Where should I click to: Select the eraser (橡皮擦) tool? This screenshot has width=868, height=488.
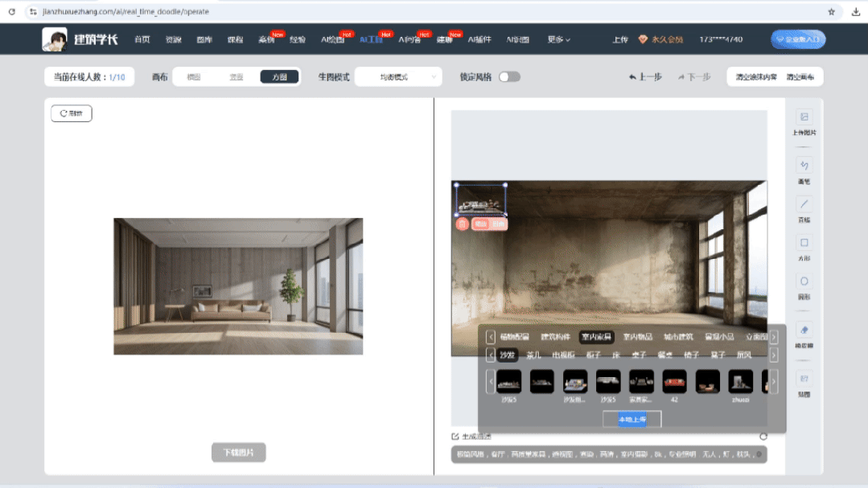click(804, 335)
